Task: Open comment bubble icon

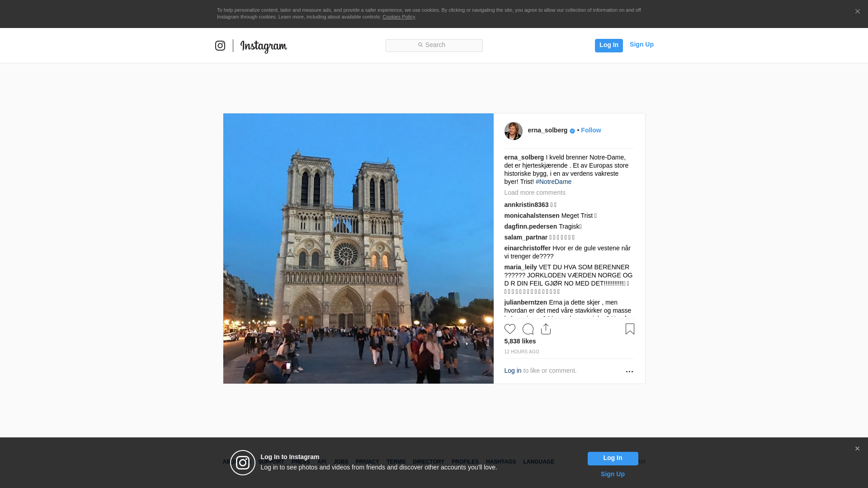Action: (x=528, y=329)
